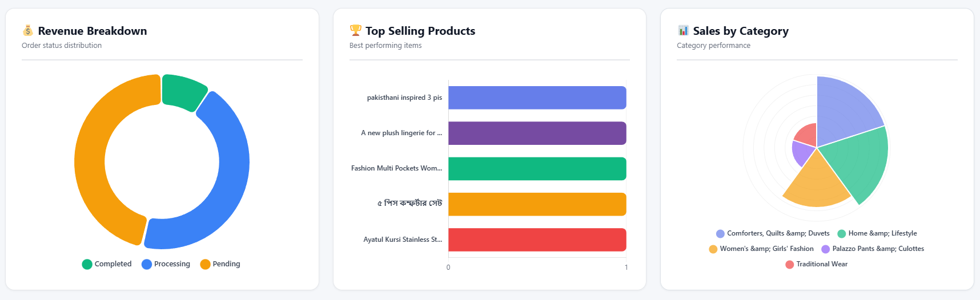This screenshot has width=980, height=300.
Task: Click the pakisthani inspired 3 pis bar
Action: pyautogui.click(x=537, y=98)
